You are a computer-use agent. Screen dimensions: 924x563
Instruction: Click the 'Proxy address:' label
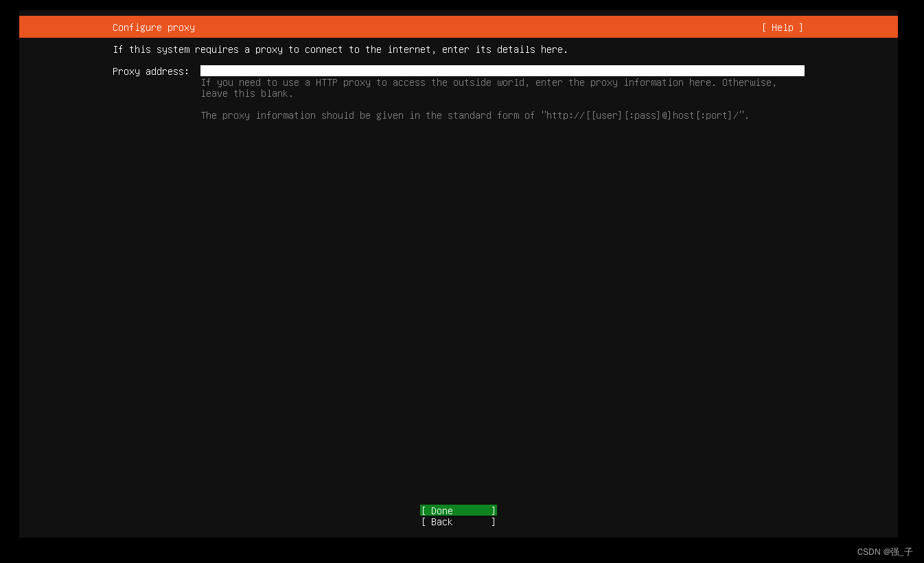(x=151, y=71)
